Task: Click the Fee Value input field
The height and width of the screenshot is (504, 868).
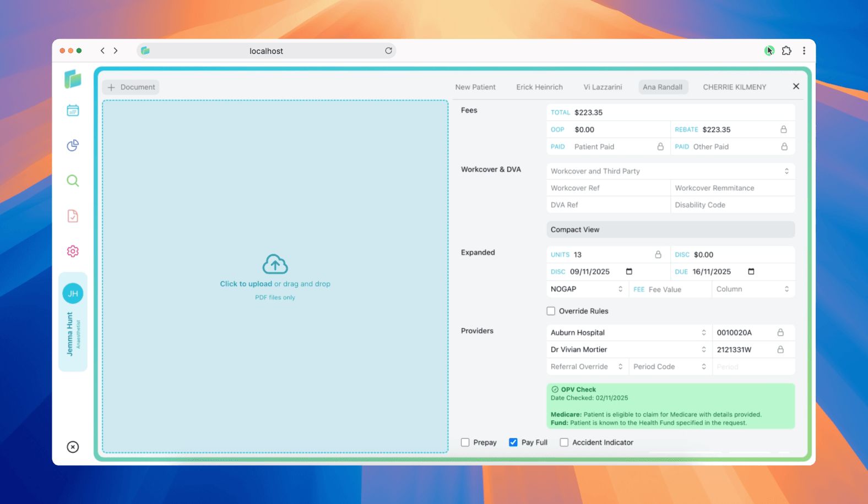Action: point(670,289)
